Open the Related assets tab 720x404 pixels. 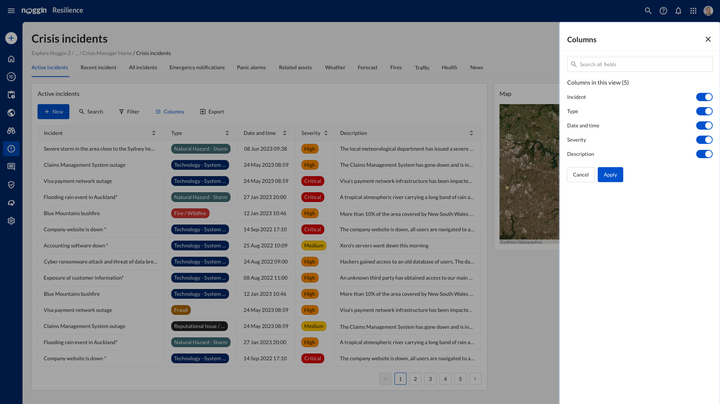click(295, 67)
